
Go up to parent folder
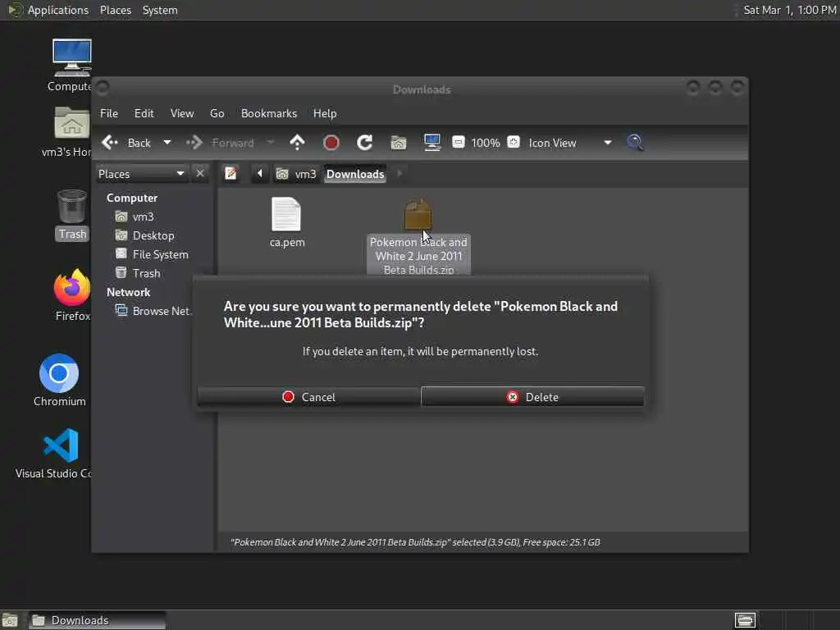click(x=297, y=143)
